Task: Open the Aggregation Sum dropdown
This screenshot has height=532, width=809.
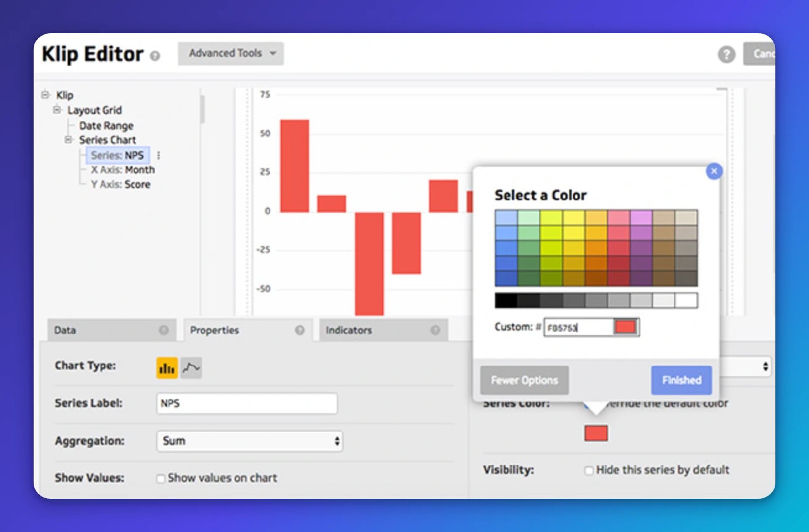Action: point(250,441)
